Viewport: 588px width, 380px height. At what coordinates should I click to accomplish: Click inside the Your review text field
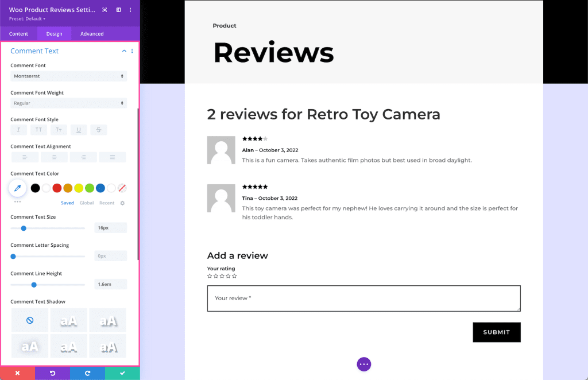coord(363,298)
